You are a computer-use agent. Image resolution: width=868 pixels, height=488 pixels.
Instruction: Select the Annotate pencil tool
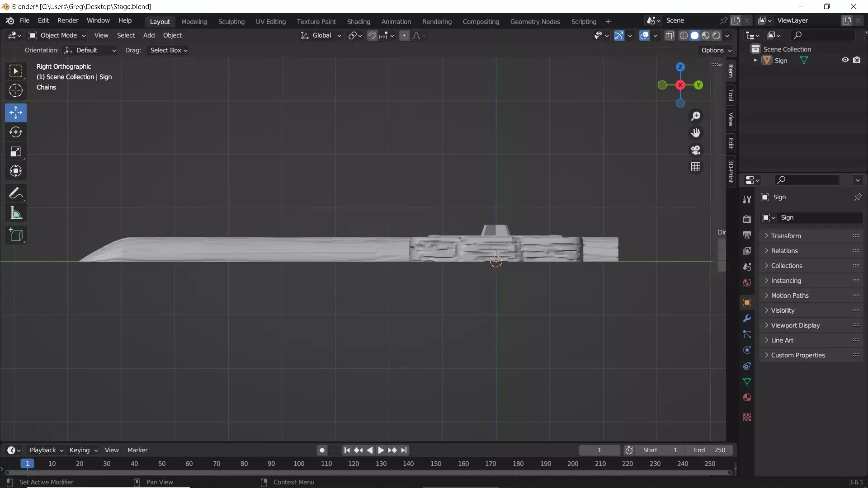pyautogui.click(x=16, y=193)
